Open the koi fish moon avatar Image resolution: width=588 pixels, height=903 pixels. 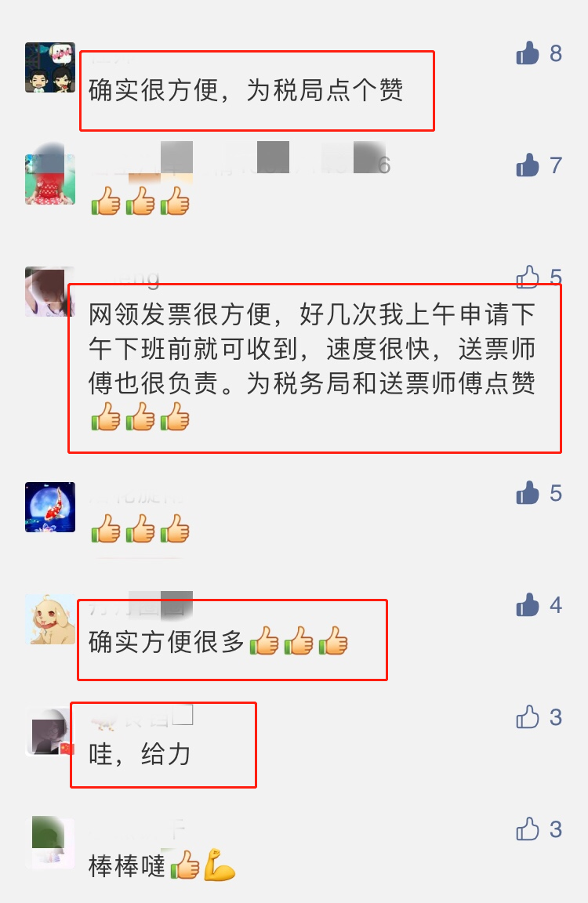(50, 507)
